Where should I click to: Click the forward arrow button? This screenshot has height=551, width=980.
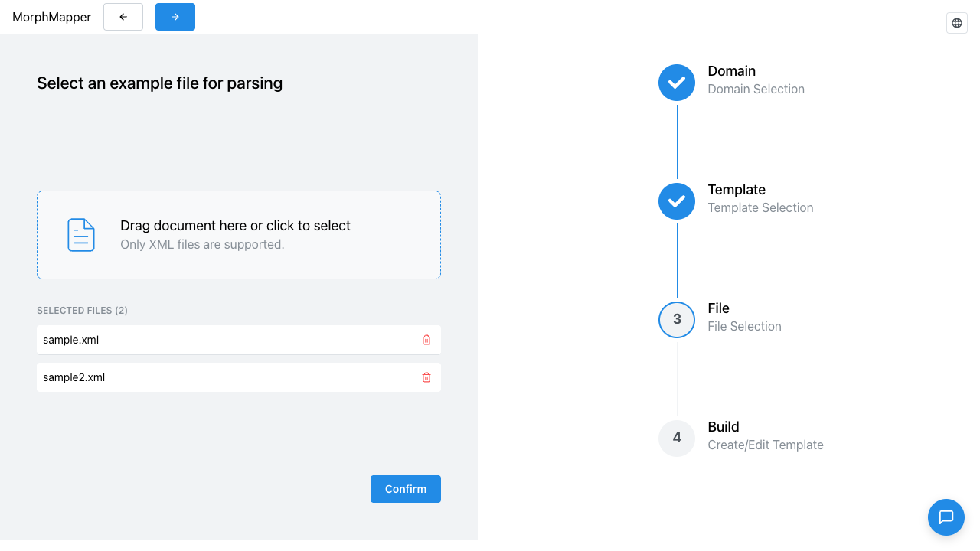(x=175, y=17)
